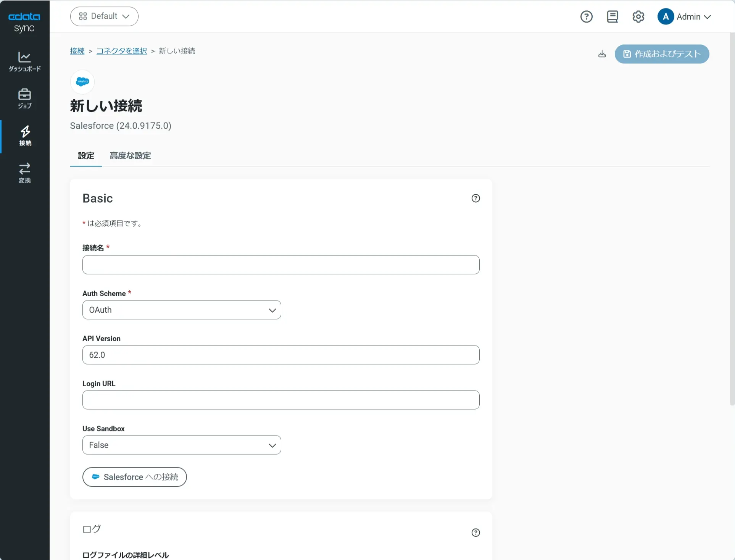Click the Basic section help icon
This screenshot has width=735, height=560.
475,198
